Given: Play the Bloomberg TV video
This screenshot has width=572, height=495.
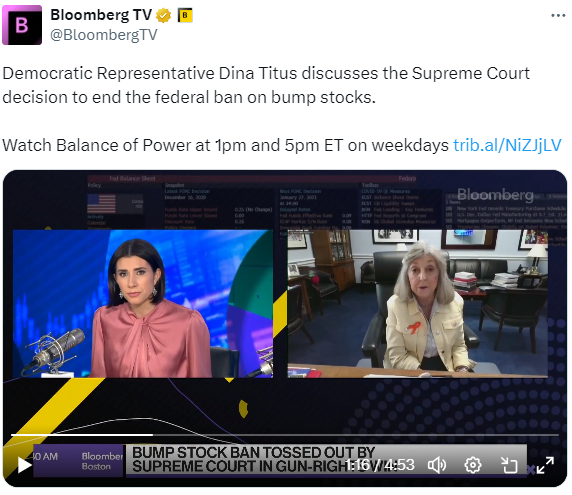Looking at the screenshot, I should (x=24, y=465).
